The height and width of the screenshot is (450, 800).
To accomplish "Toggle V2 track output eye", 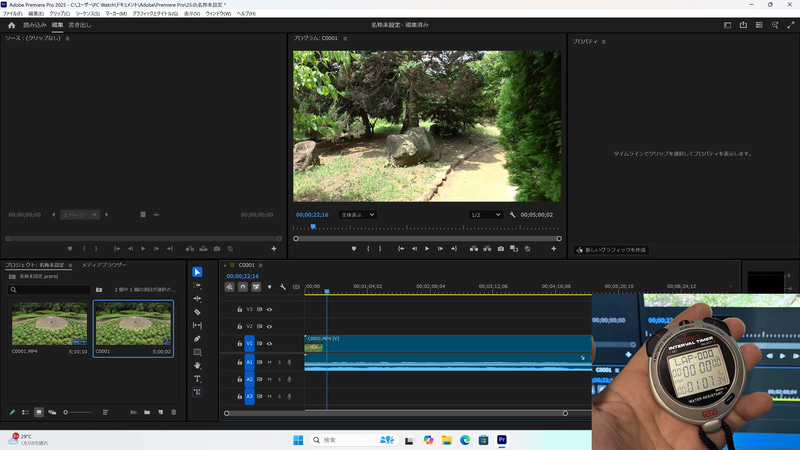I will [269, 327].
